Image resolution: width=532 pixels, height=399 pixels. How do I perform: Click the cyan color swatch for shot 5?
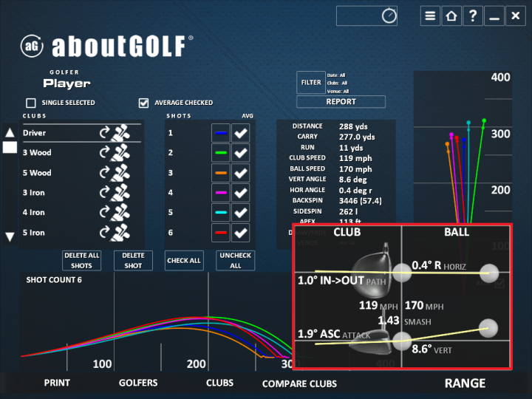point(220,213)
